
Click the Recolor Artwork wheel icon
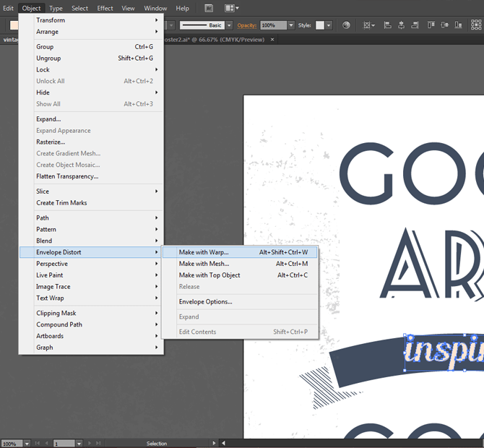[347, 25]
